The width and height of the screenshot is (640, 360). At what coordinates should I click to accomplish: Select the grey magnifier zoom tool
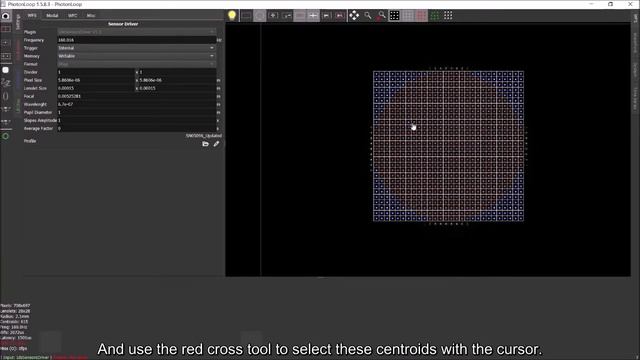pyautogui.click(x=368, y=16)
